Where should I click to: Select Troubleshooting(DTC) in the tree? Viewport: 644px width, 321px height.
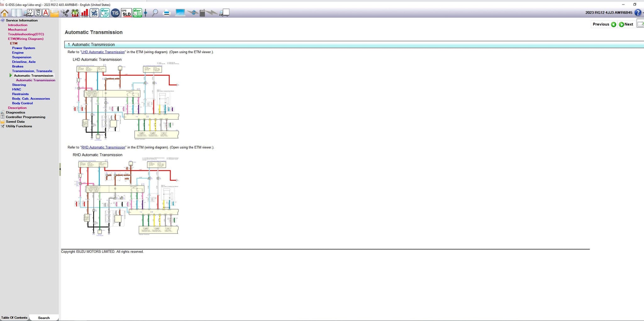point(26,34)
